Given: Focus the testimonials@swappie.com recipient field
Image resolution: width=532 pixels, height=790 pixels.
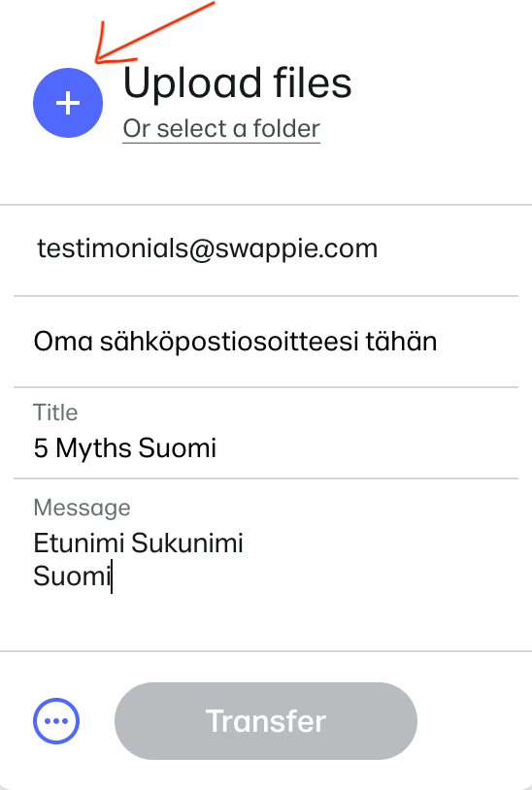Looking at the screenshot, I should click(266, 248).
